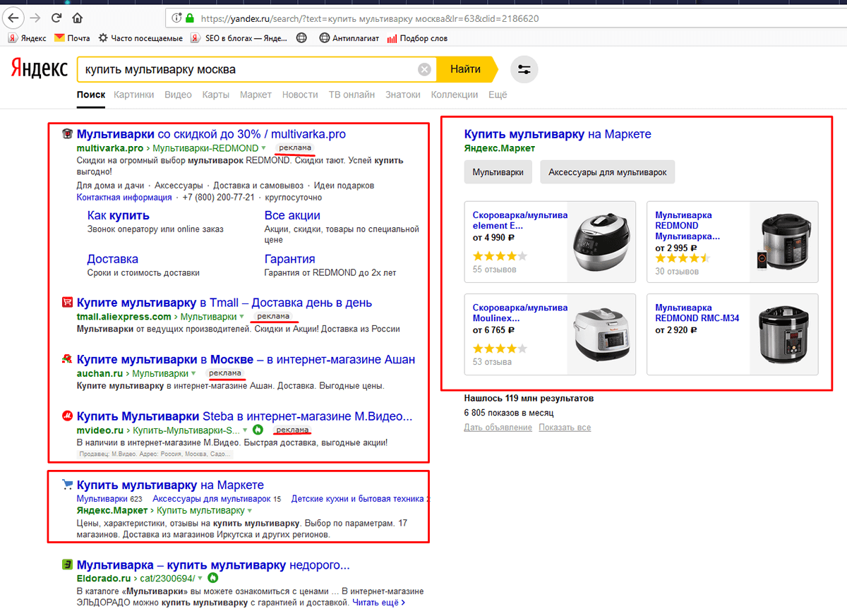Expand dropdown arrow next to multivarka.pro URL
The image size is (847, 616).
[264, 148]
